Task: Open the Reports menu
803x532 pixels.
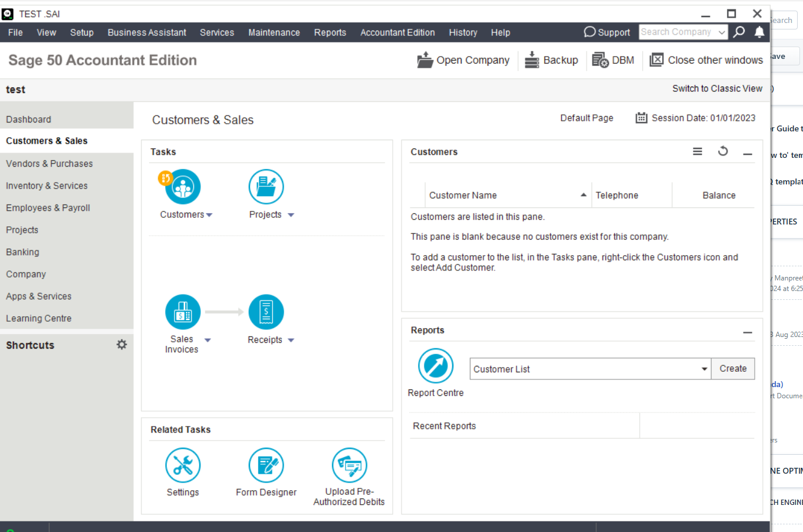Action: click(330, 32)
